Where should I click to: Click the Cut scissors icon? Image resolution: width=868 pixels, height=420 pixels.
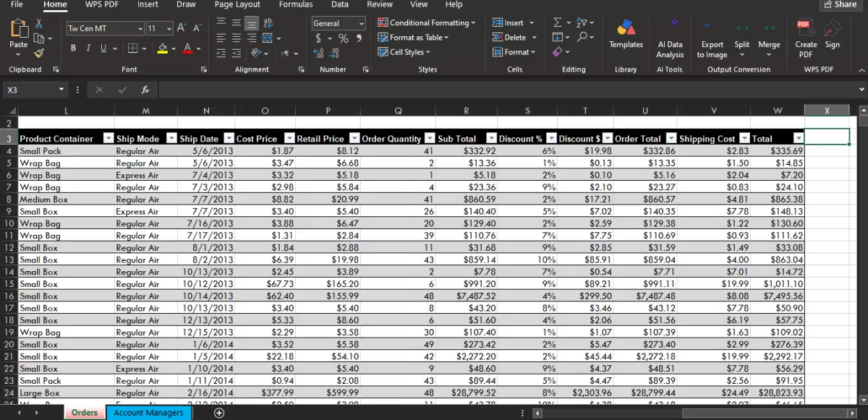38,24
